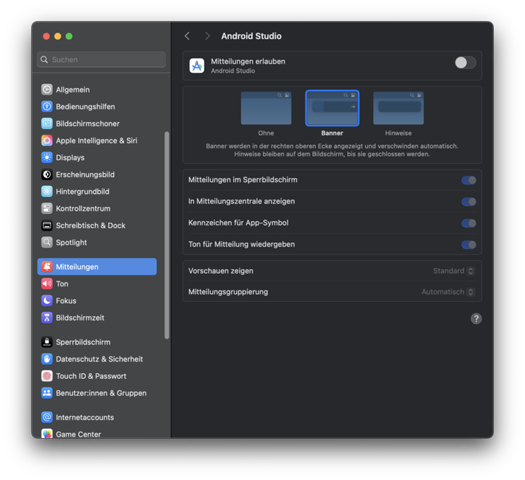This screenshot has width=525, height=480.
Task: Click the Datenschutz & Sicherheit hand icon
Action: coord(47,359)
